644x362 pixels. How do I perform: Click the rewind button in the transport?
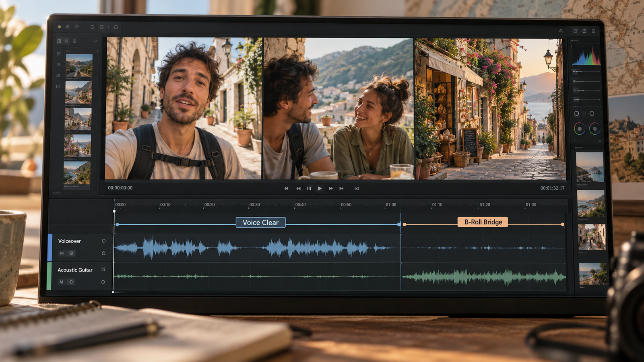tap(298, 188)
